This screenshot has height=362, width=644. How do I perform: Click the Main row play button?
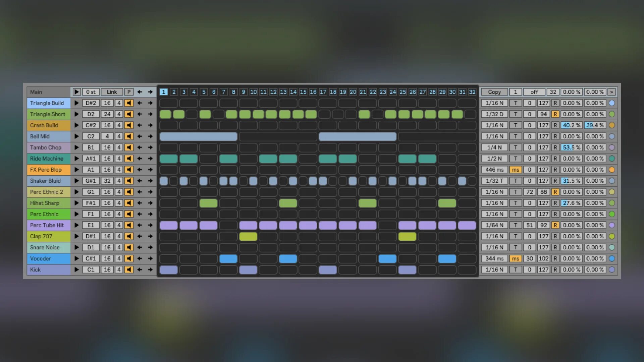click(76, 92)
